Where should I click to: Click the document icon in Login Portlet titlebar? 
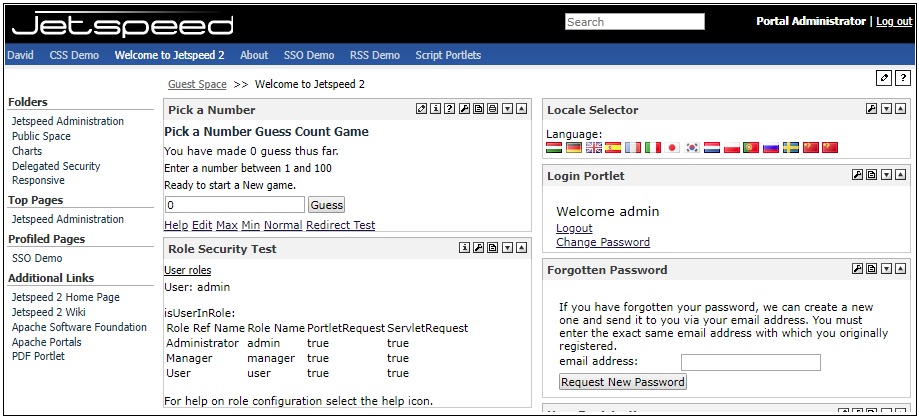pyautogui.click(x=872, y=175)
